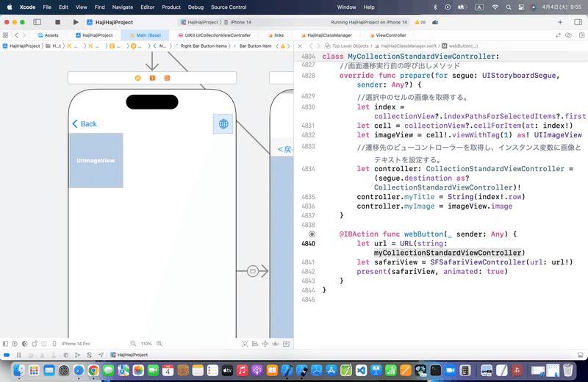
Task: Open the HajiHajiClassManager tab
Action: (x=326, y=35)
